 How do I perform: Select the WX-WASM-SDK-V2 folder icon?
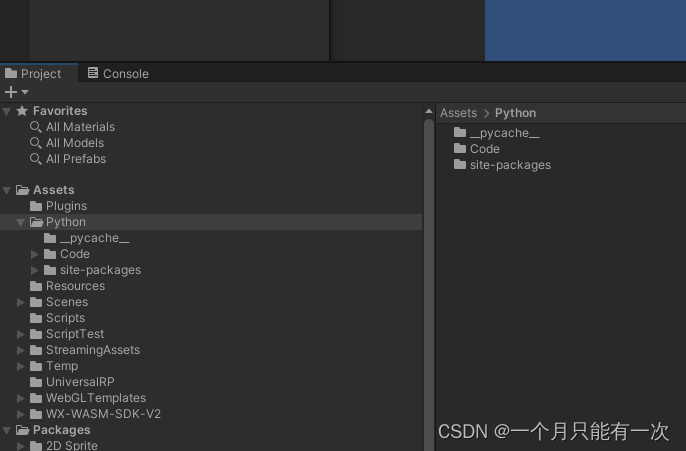point(36,414)
